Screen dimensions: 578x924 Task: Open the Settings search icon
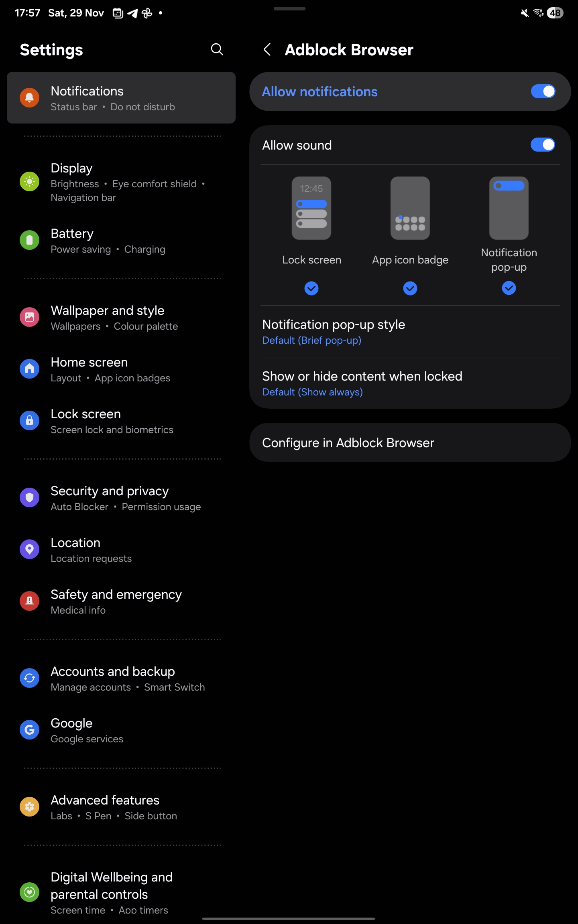click(217, 50)
